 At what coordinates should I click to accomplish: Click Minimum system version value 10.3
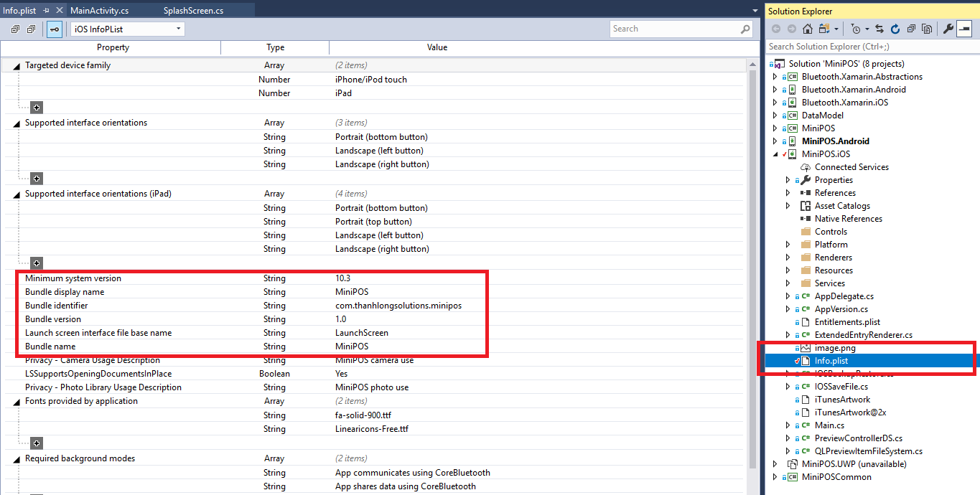(342, 278)
